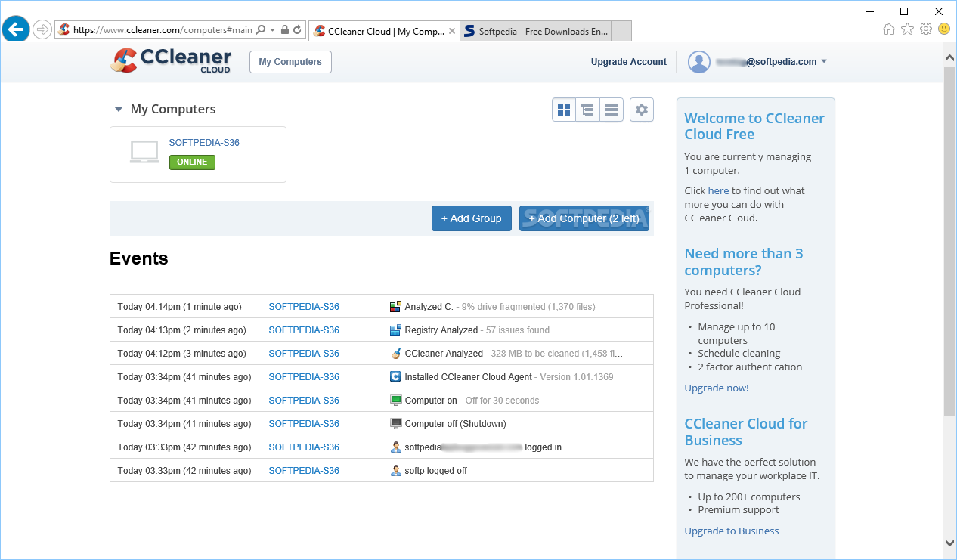Click 'Today 04:13pm (2 minutes ago)' text
The height and width of the screenshot is (560, 957).
(182, 330)
